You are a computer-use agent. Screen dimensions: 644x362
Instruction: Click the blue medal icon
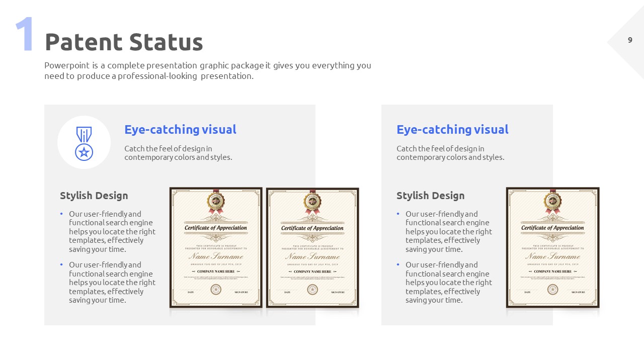point(84,143)
